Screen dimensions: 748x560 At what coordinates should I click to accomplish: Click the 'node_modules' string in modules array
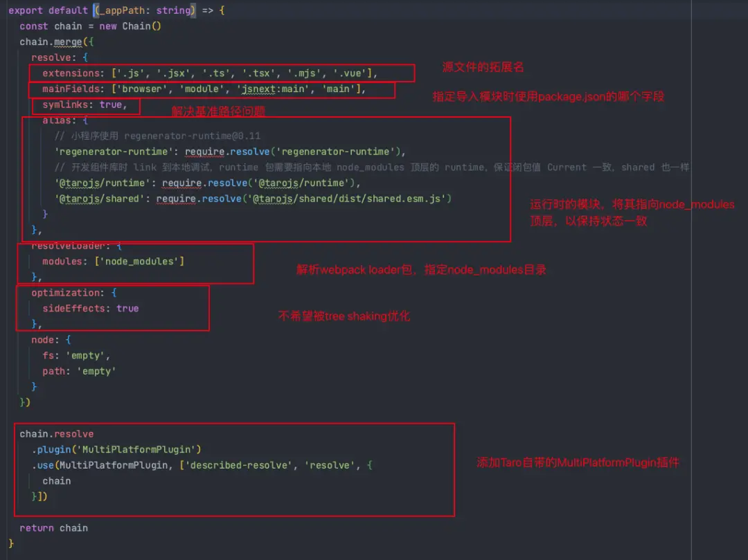click(x=139, y=262)
